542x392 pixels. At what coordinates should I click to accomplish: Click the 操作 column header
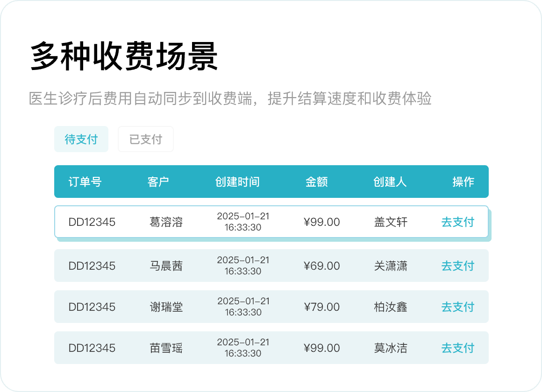[x=463, y=182]
